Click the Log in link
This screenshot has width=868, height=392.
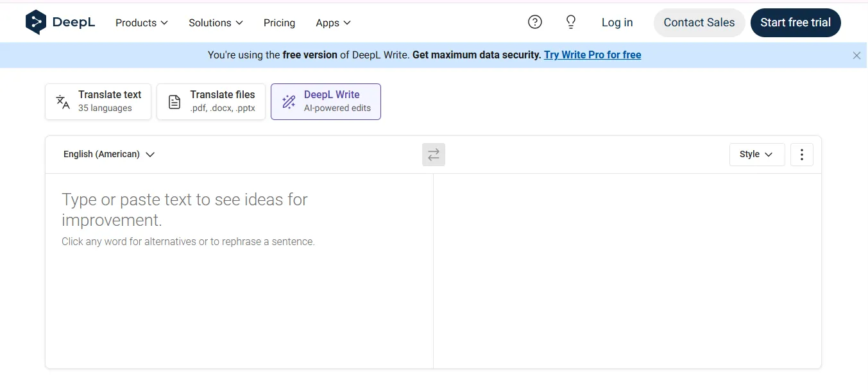[x=617, y=22]
